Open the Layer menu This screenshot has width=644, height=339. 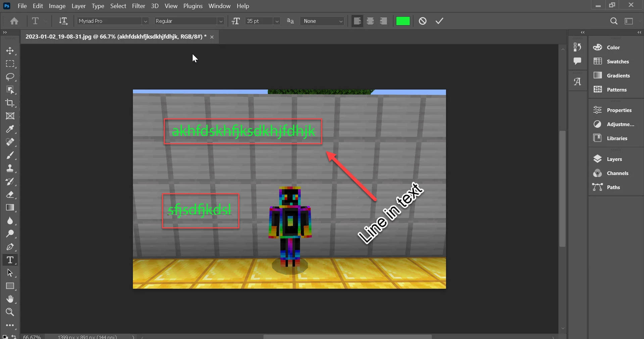click(x=79, y=6)
